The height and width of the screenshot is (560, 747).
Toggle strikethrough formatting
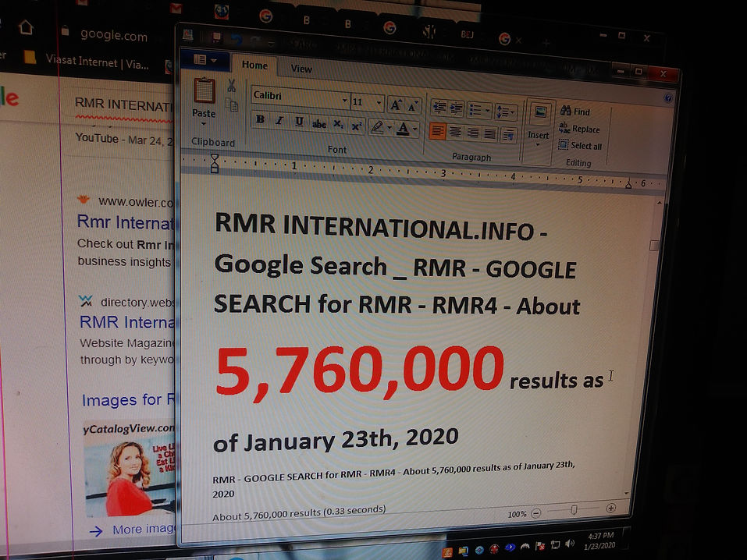coord(318,123)
